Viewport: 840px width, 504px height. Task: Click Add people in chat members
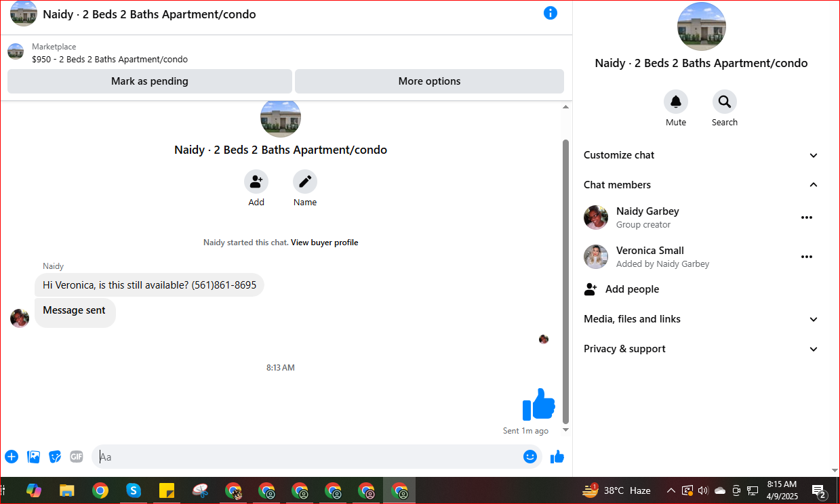[632, 289]
